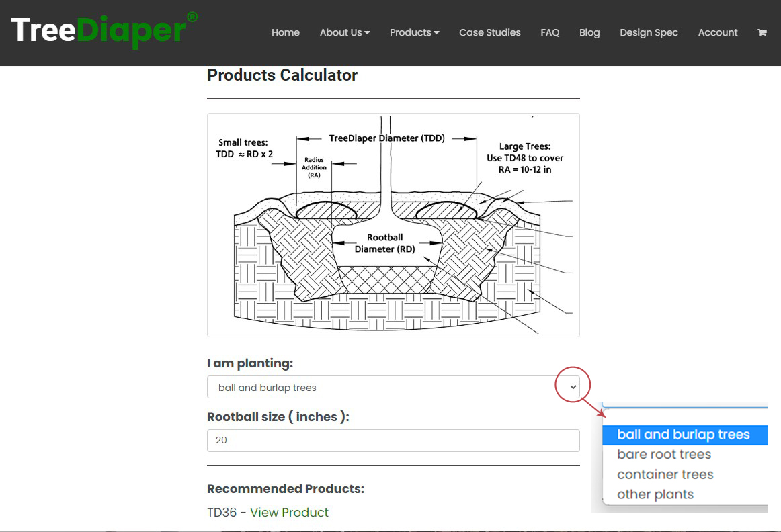Go to the Home page
The height and width of the screenshot is (532, 781).
(x=286, y=32)
